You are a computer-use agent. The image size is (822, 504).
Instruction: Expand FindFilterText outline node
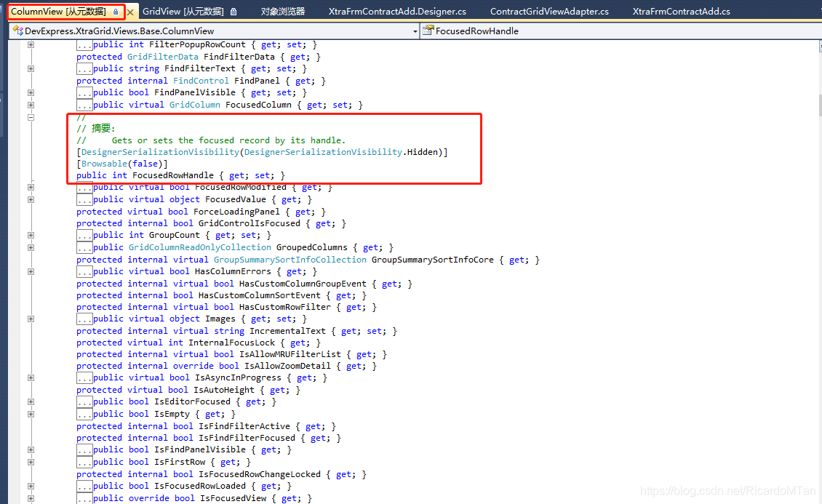click(x=31, y=68)
